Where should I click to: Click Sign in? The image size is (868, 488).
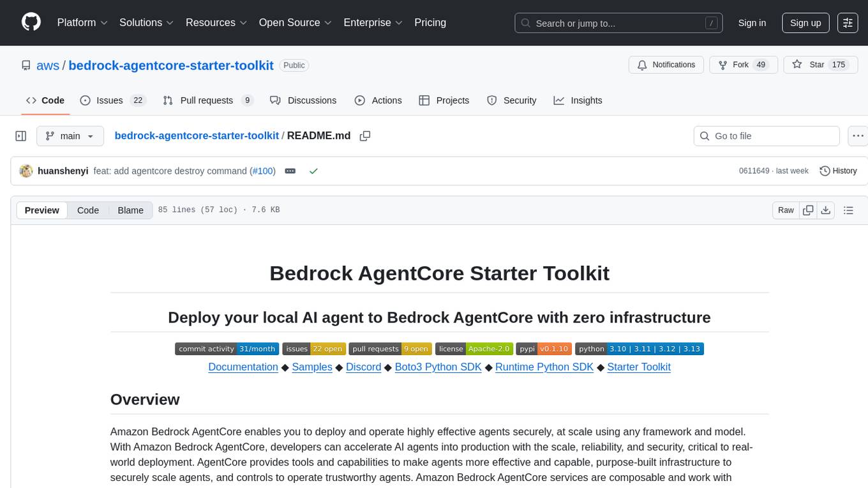click(x=752, y=22)
